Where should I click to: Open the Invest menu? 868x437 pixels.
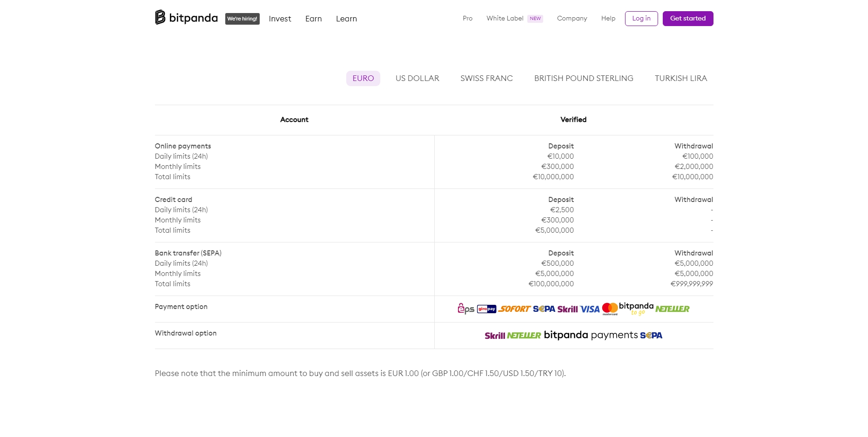[x=280, y=19]
